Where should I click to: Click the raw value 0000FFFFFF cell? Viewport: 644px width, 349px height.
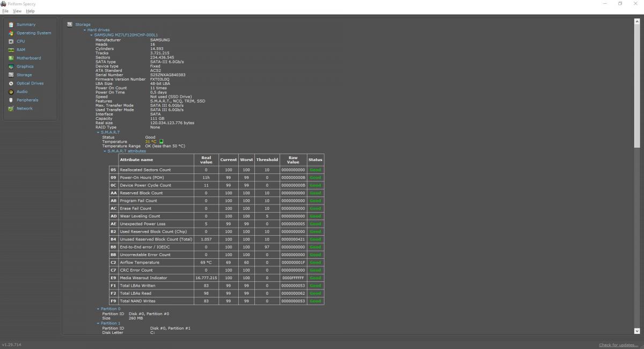[x=293, y=278]
